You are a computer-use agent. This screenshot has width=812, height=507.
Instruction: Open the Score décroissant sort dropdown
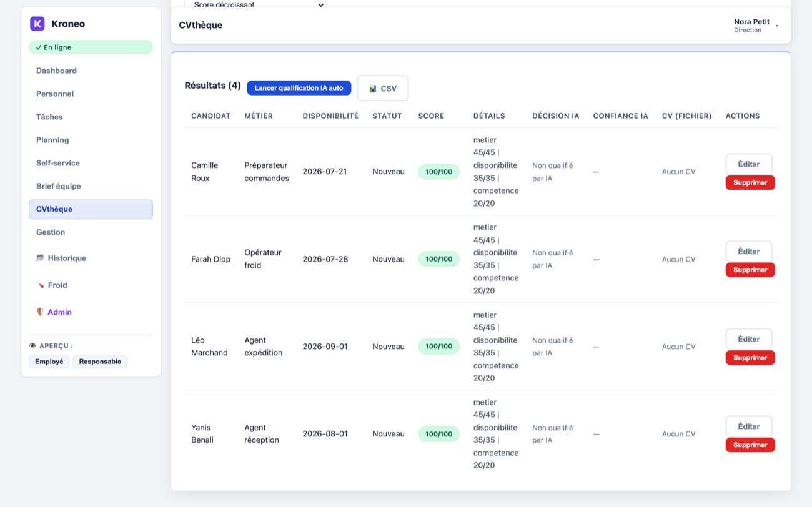[x=255, y=4]
